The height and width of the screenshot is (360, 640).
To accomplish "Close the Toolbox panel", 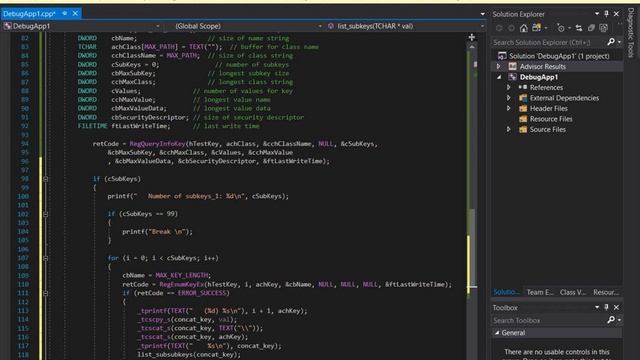I will pyautogui.click(x=616, y=307).
